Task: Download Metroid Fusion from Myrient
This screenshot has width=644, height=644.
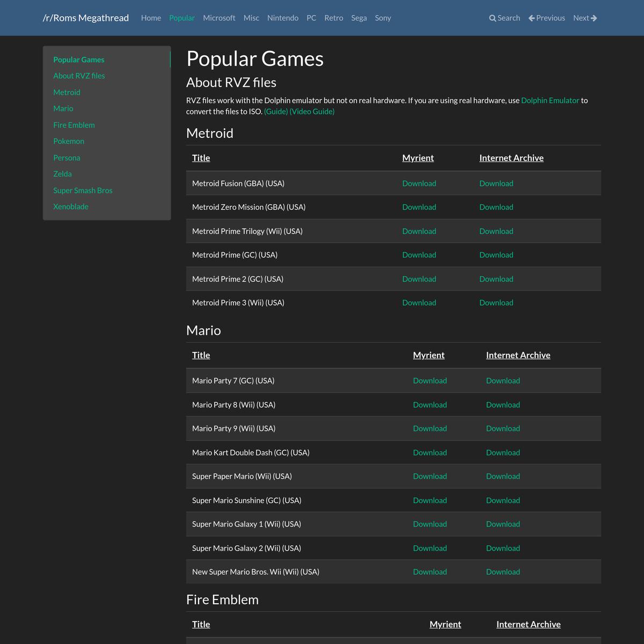Action: coord(419,184)
